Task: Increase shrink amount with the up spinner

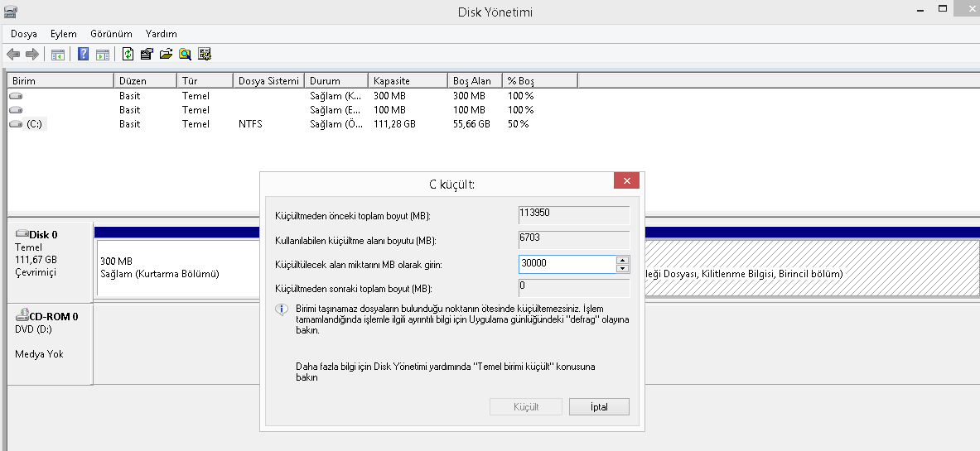Action: coord(622,260)
